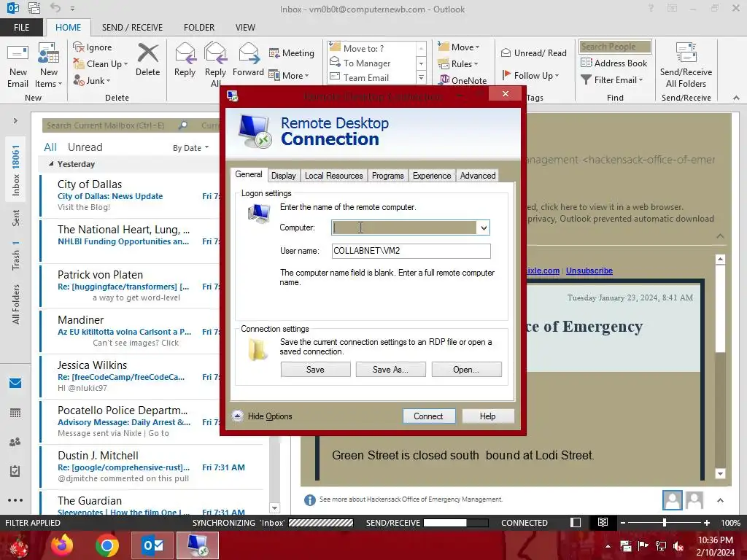Open the Display tab in Remote Desktop

pos(284,176)
